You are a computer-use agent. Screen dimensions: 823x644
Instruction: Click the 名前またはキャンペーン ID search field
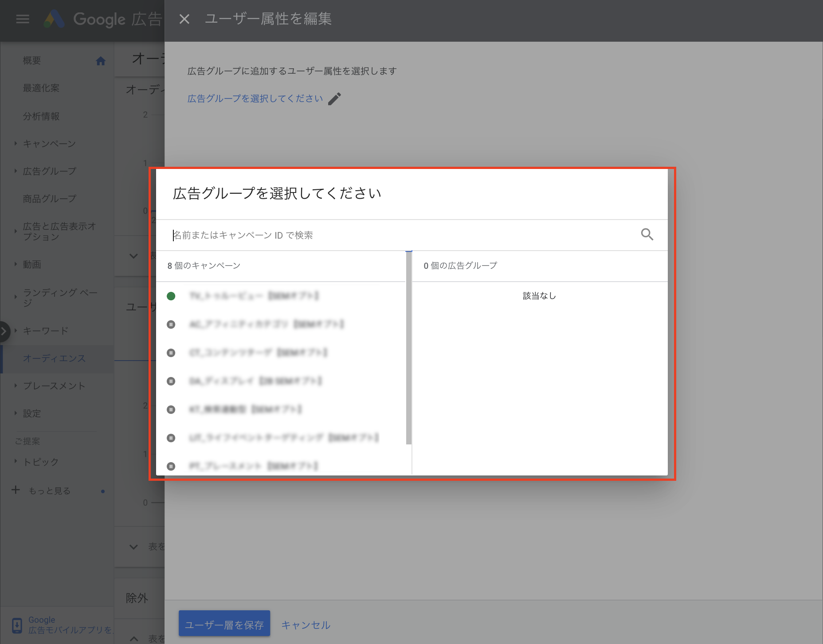(310, 235)
